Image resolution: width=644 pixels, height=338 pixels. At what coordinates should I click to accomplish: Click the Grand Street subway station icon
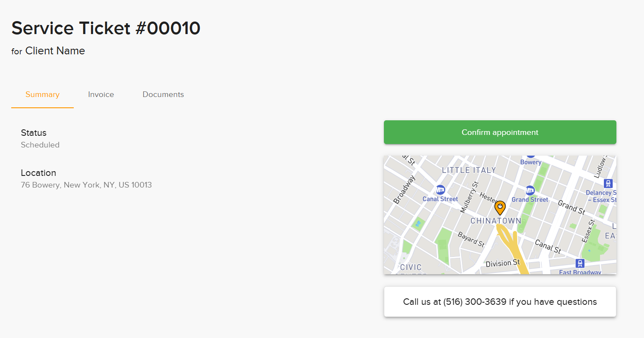530,190
